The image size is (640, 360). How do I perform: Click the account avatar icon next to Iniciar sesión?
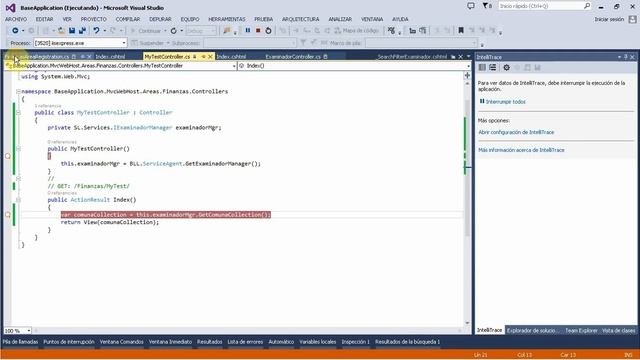click(x=632, y=19)
